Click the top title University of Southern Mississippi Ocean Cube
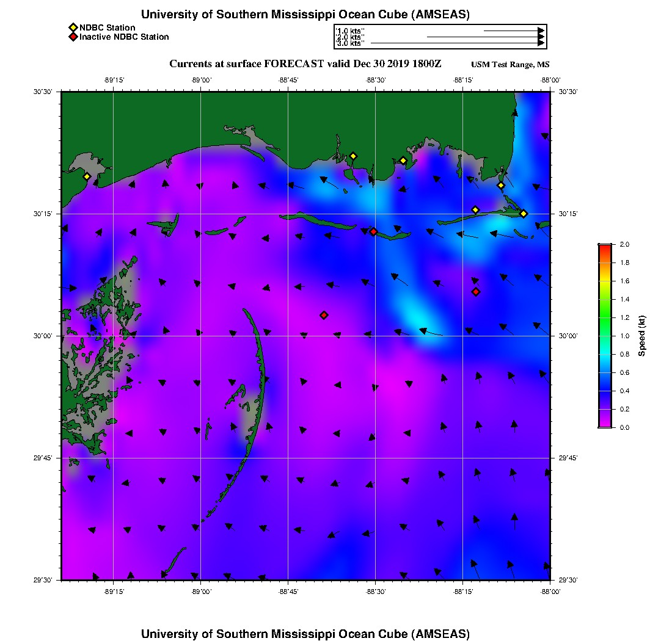672x641 pixels. click(305, 15)
